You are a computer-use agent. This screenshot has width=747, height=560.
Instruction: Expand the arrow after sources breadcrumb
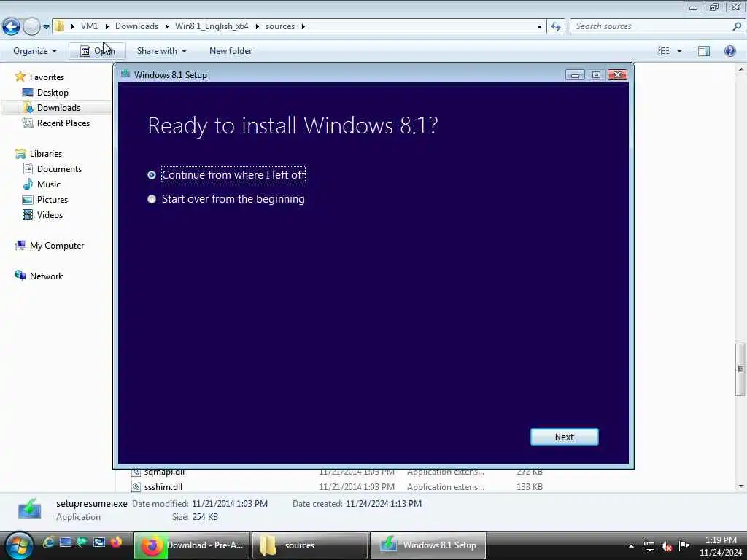[x=303, y=26]
